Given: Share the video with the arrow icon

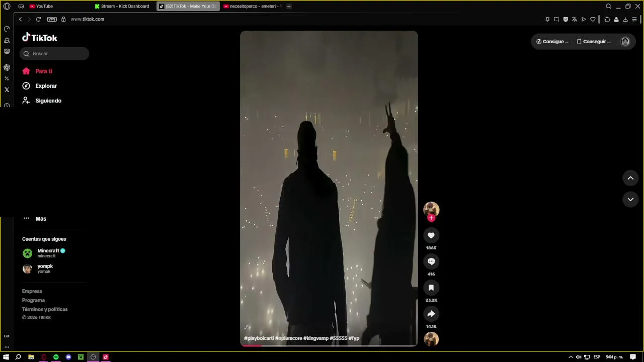Looking at the screenshot, I should pyautogui.click(x=431, y=314).
